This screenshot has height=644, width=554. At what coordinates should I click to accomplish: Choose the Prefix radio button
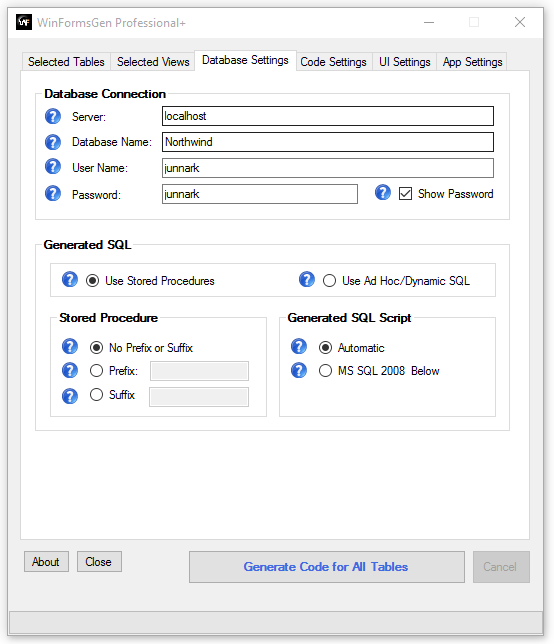pos(97,371)
